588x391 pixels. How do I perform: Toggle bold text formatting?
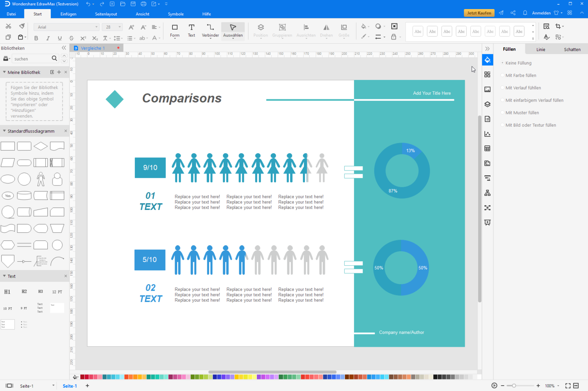[x=36, y=38]
